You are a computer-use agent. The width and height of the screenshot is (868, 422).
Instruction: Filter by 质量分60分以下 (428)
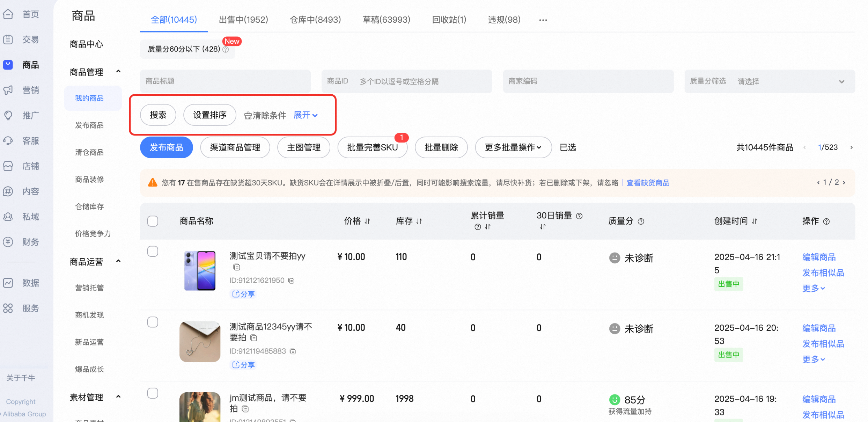point(187,49)
